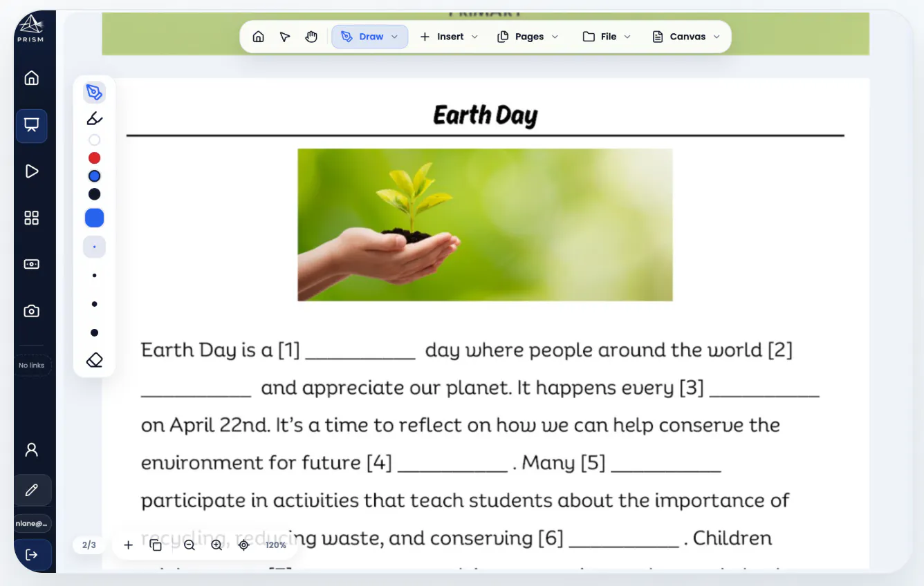The height and width of the screenshot is (586, 924).
Task: Select the presentation board icon in sidebar
Action: click(x=31, y=125)
